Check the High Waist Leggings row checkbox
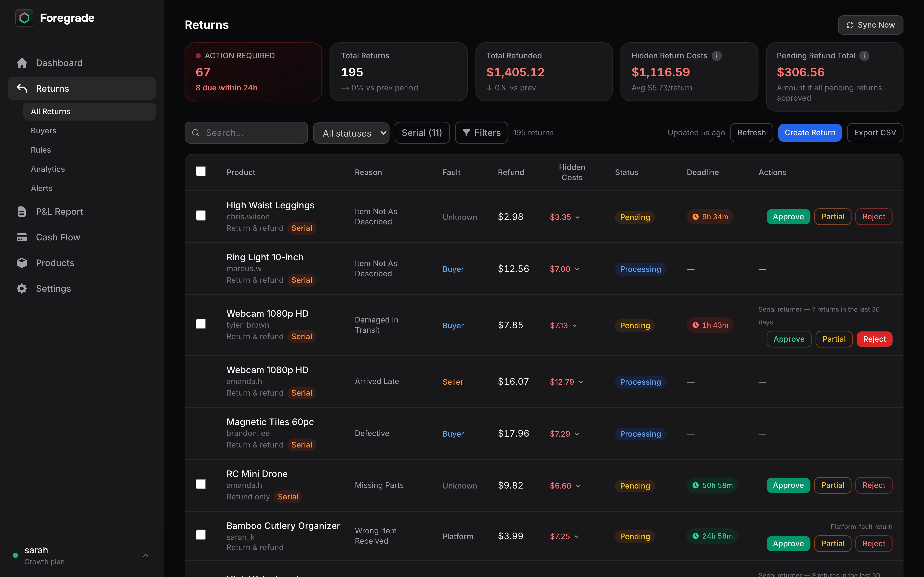Image resolution: width=924 pixels, height=577 pixels. click(x=201, y=216)
